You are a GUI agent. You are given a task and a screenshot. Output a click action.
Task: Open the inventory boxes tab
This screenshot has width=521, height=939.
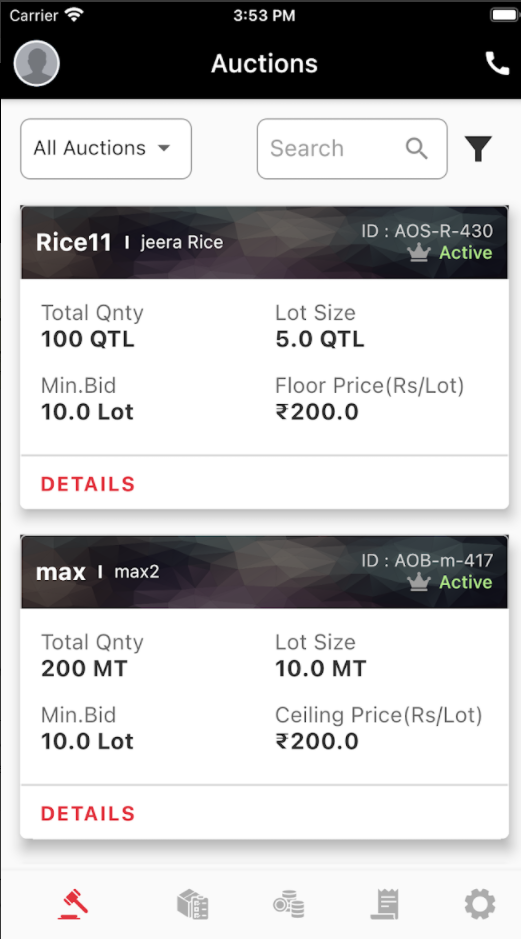click(193, 904)
